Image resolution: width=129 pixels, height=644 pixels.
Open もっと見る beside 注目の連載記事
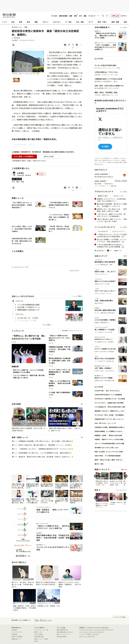click(x=123, y=27)
